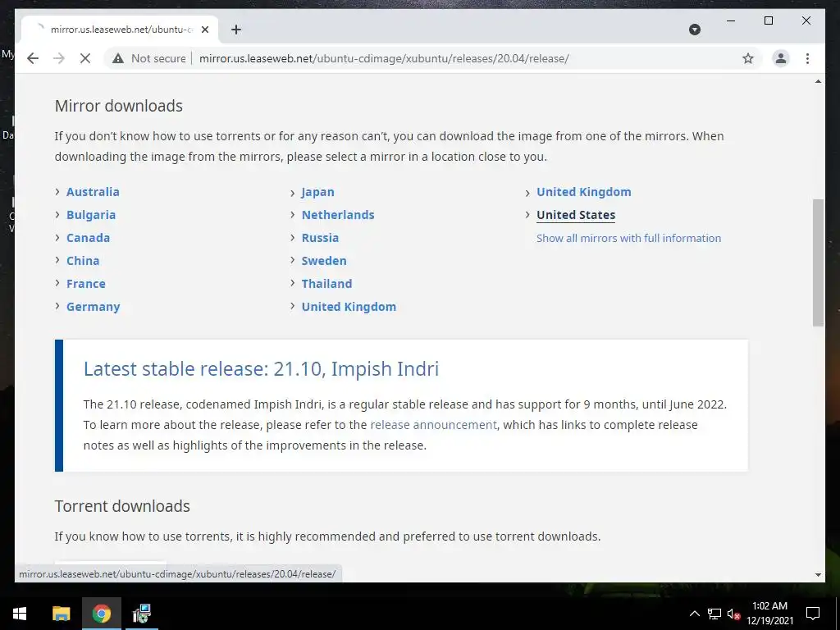Viewport: 840px width, 630px height.
Task: Click the address bar URL
Action: 384,58
